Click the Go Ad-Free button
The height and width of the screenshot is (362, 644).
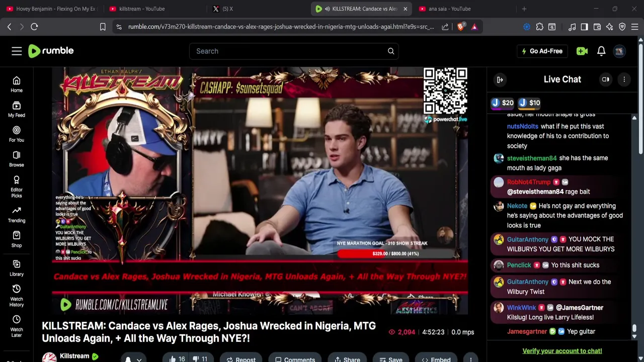[542, 51]
